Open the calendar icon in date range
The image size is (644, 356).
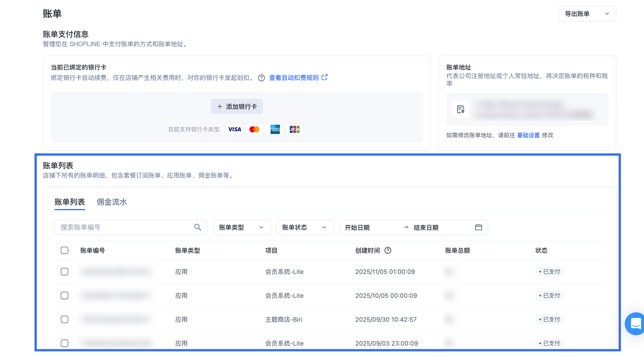pos(478,227)
